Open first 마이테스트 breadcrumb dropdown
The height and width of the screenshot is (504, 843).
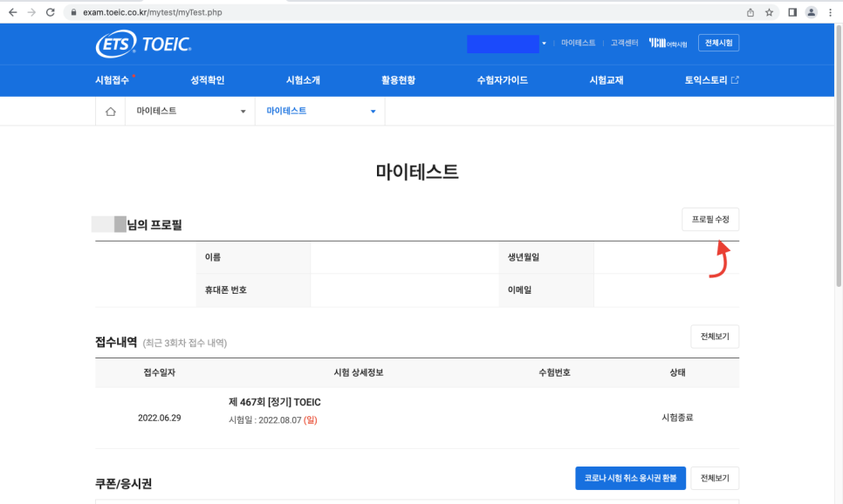click(x=190, y=112)
